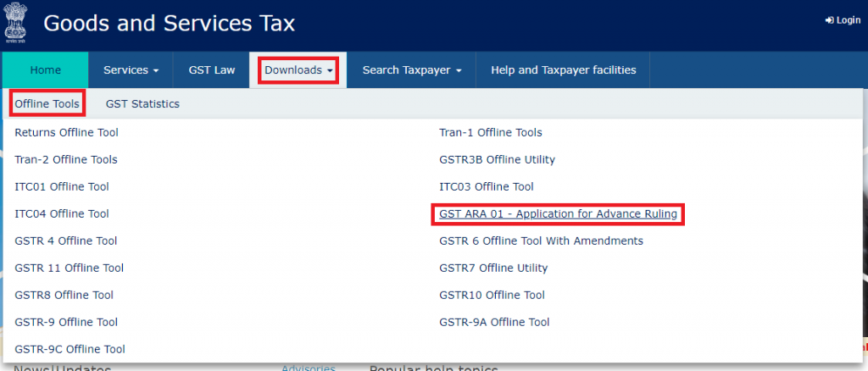Click the national emblem logo
This screenshot has width=868, height=371.
tap(15, 23)
